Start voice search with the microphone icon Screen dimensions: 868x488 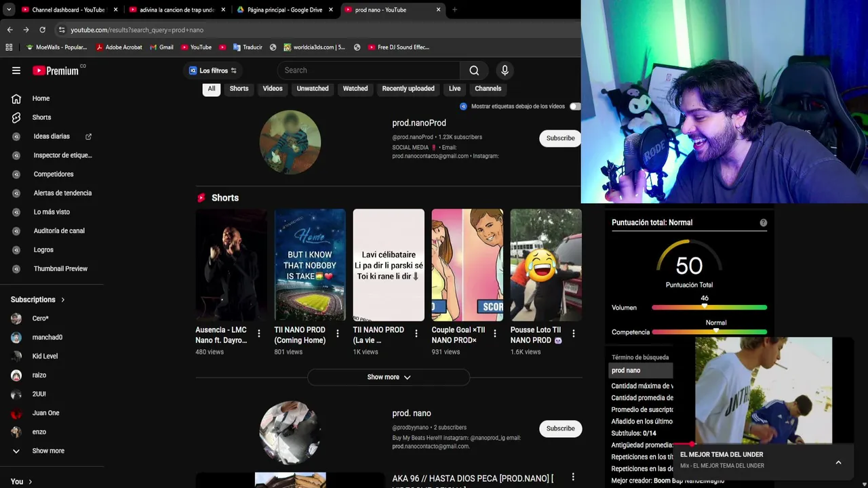[x=505, y=70]
